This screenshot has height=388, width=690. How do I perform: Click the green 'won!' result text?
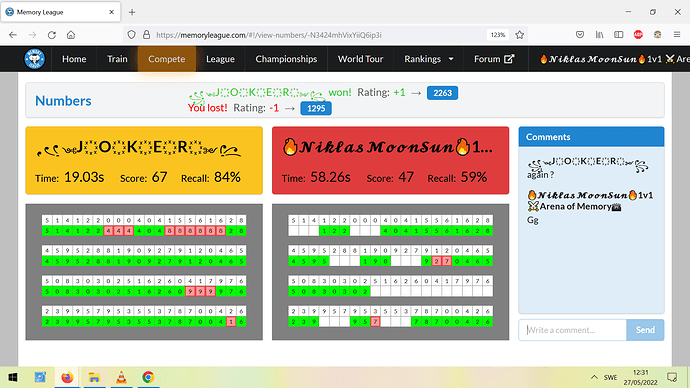point(340,92)
